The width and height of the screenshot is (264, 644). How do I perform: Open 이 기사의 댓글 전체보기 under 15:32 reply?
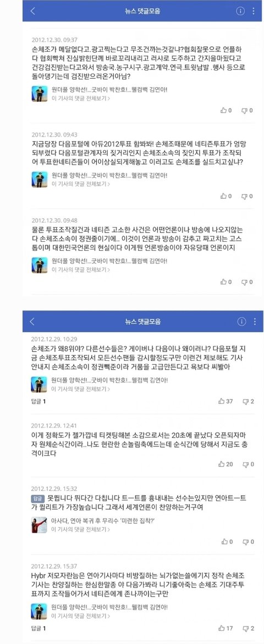(x=81, y=530)
